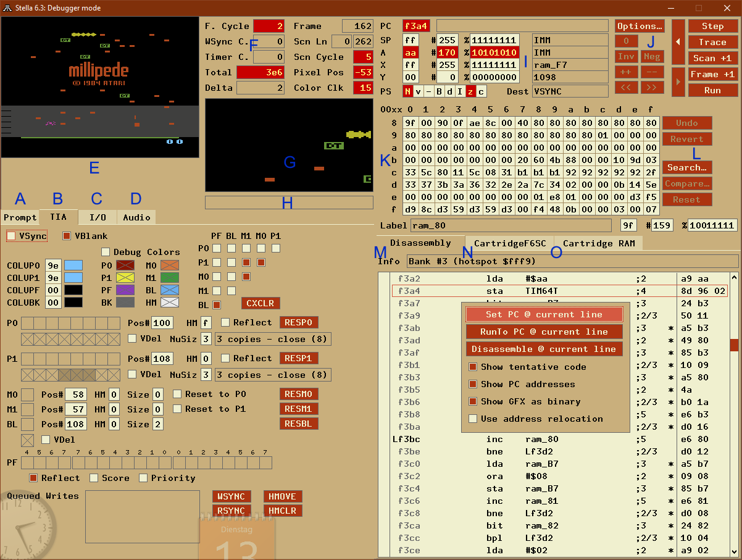The width and height of the screenshot is (742, 560).
Task: Choose 'Disassemble @ current line'
Action: coord(544,349)
